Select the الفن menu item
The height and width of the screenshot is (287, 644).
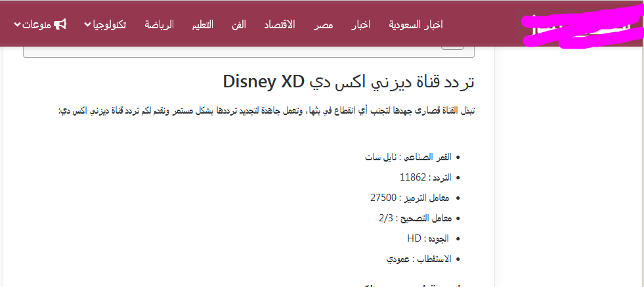[238, 25]
